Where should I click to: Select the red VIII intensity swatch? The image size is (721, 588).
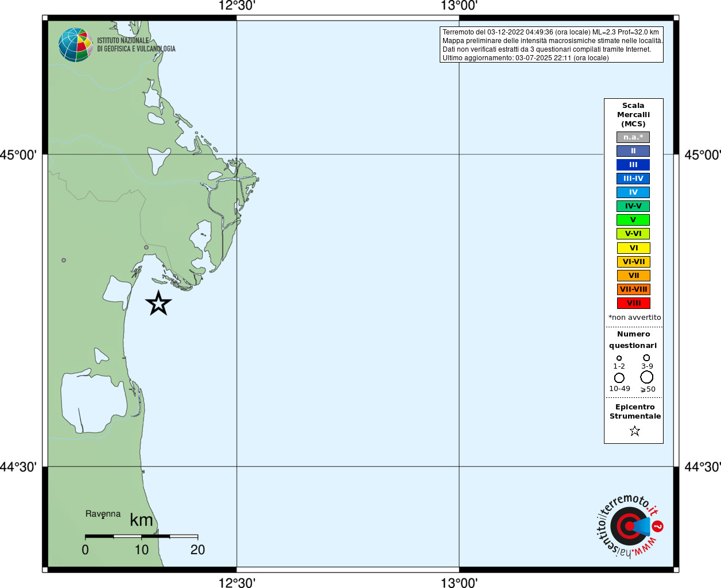click(x=633, y=303)
